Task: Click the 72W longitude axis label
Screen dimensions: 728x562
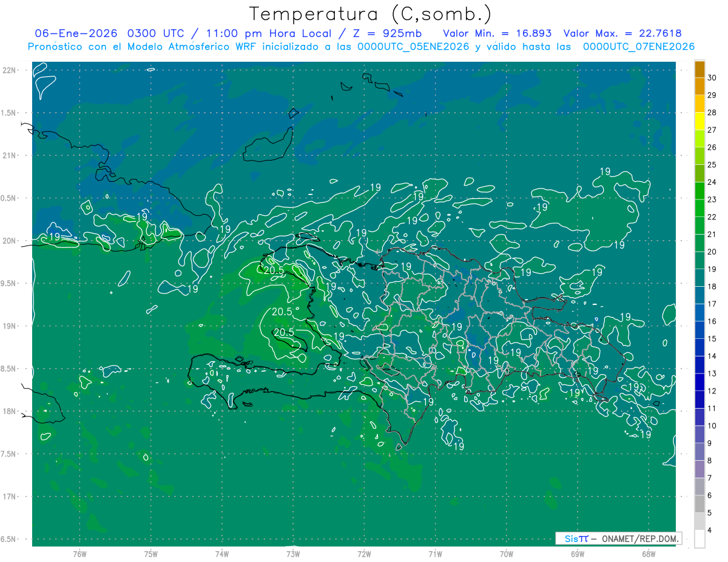Action: 364,553
